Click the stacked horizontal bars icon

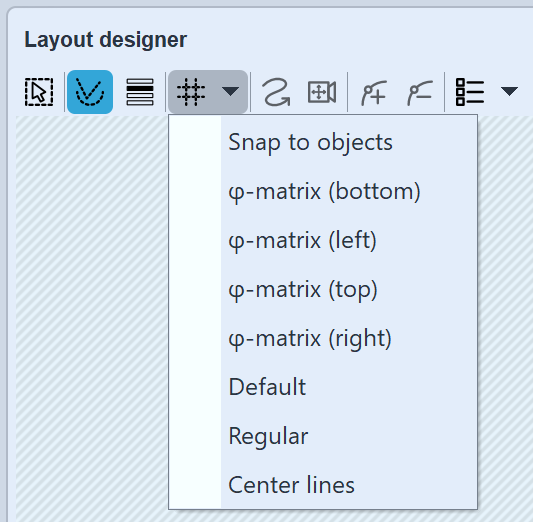(x=140, y=92)
